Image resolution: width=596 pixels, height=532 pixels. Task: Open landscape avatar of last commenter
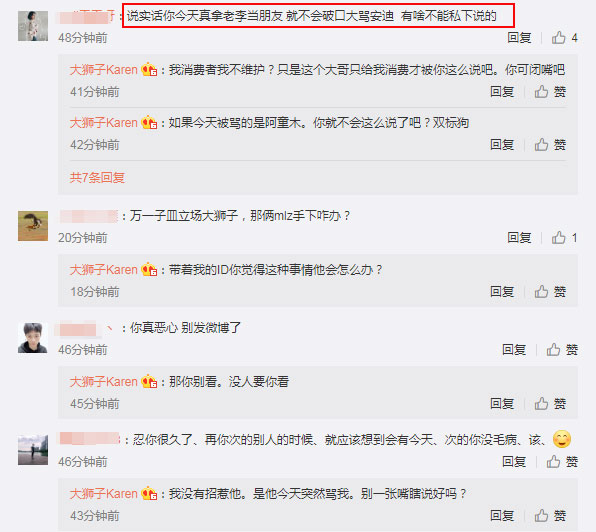coord(33,450)
